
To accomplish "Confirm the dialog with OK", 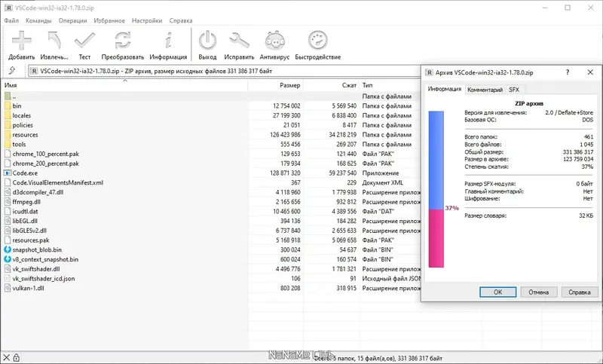I will click(498, 292).
